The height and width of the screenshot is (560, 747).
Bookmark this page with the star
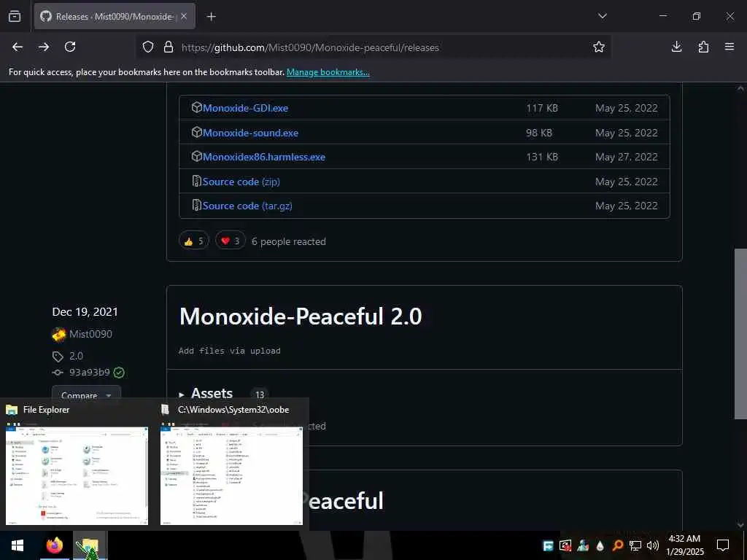point(599,47)
